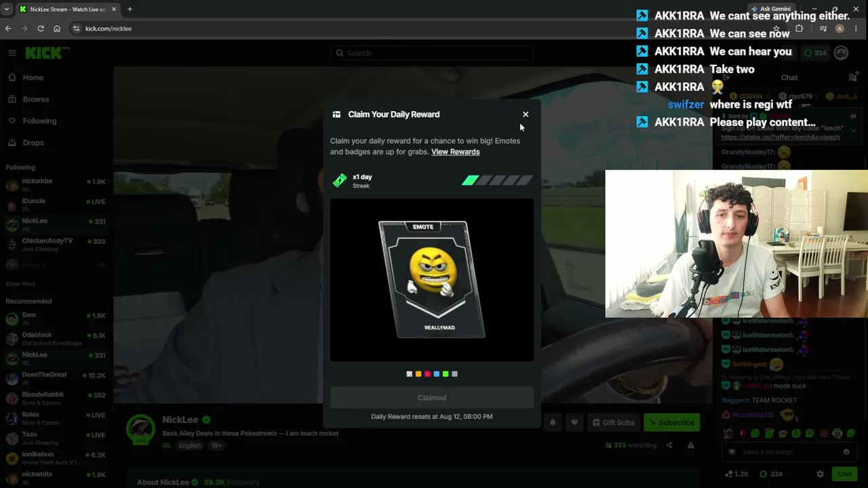
Task: Focus the Kick search field
Action: point(432,53)
